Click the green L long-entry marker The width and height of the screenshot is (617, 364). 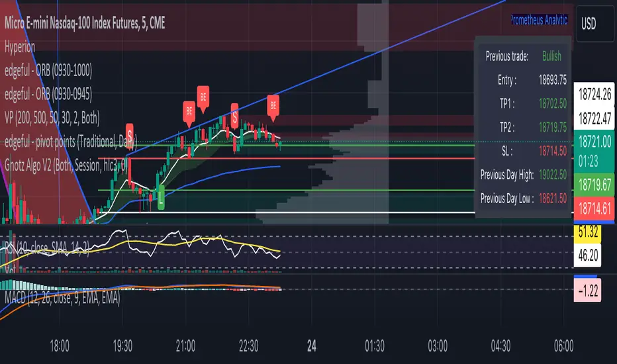(x=161, y=197)
